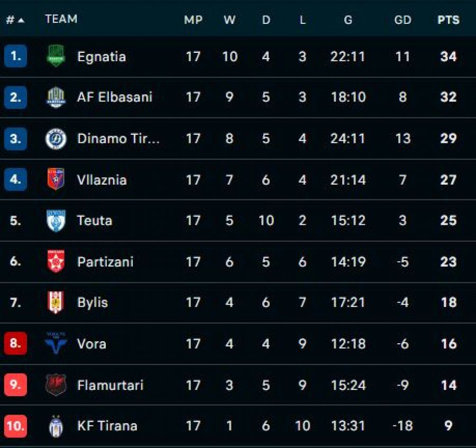
Task: Click the Partizani team name
Action: 105,262
